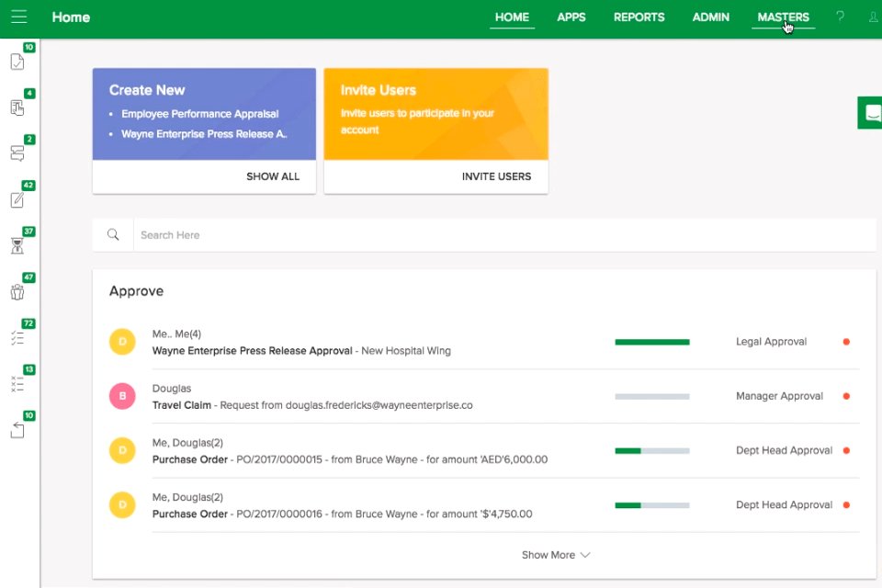This screenshot has height=588, width=882.
Task: Click the SHOW ALL button
Action: tap(273, 176)
